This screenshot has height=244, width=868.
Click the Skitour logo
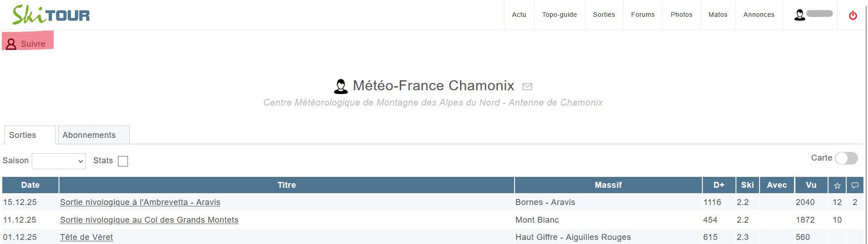click(51, 15)
